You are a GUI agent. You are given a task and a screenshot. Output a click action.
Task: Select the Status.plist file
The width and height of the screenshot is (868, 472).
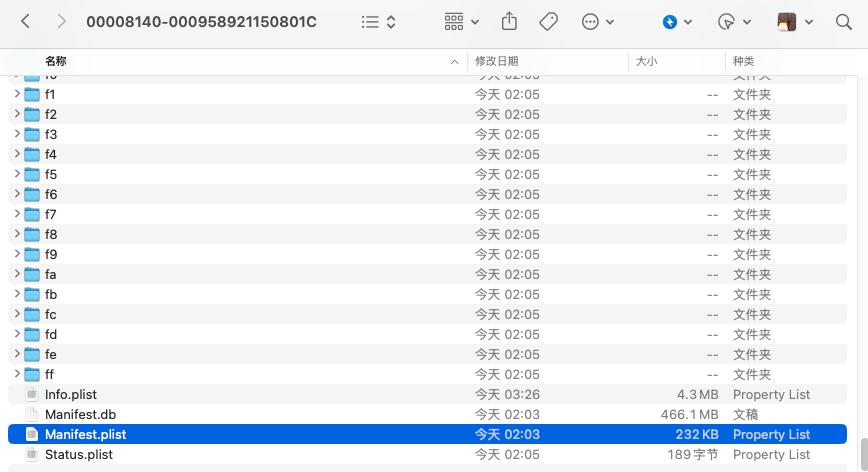pos(427,454)
